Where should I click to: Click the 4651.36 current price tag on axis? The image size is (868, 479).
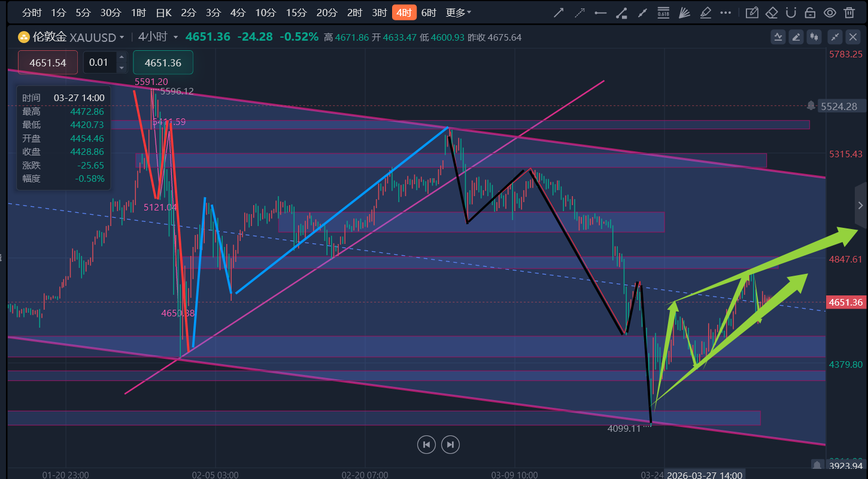pyautogui.click(x=846, y=303)
